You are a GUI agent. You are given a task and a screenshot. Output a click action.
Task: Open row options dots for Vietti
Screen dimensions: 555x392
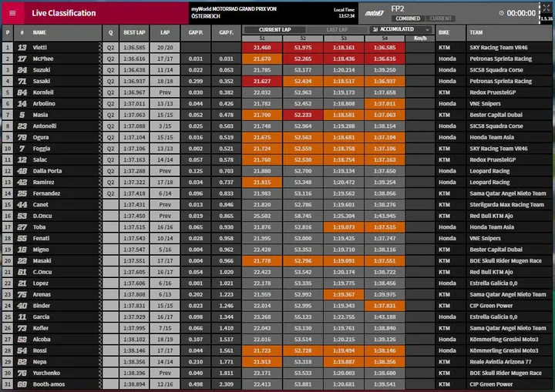click(x=99, y=48)
